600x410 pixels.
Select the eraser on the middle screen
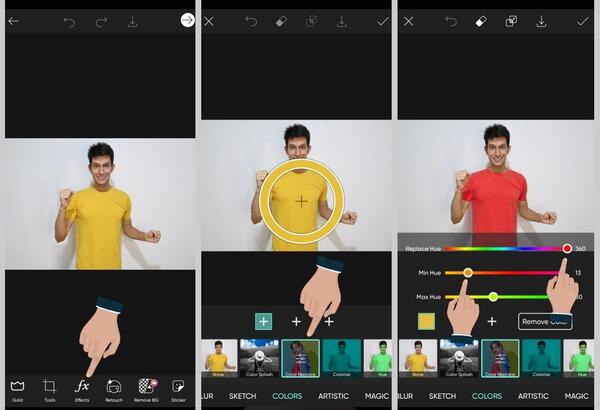[x=281, y=21]
